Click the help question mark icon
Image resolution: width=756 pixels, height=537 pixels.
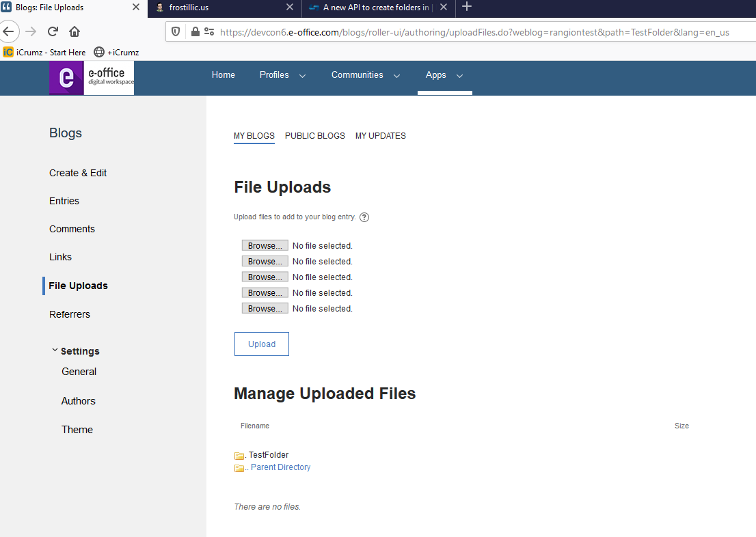tap(364, 217)
